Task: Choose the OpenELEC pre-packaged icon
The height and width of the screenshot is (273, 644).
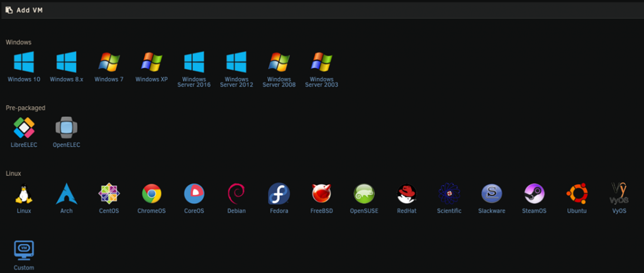Action: point(67,128)
